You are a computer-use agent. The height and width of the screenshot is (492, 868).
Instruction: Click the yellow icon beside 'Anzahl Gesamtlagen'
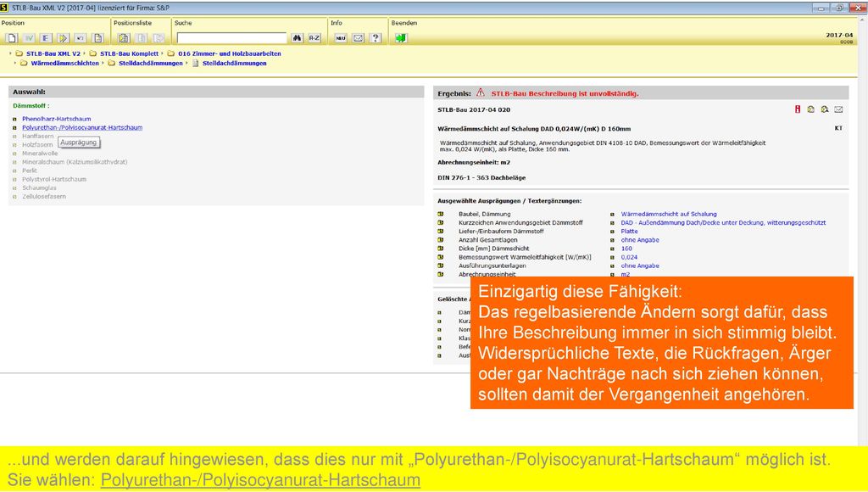tap(441, 240)
